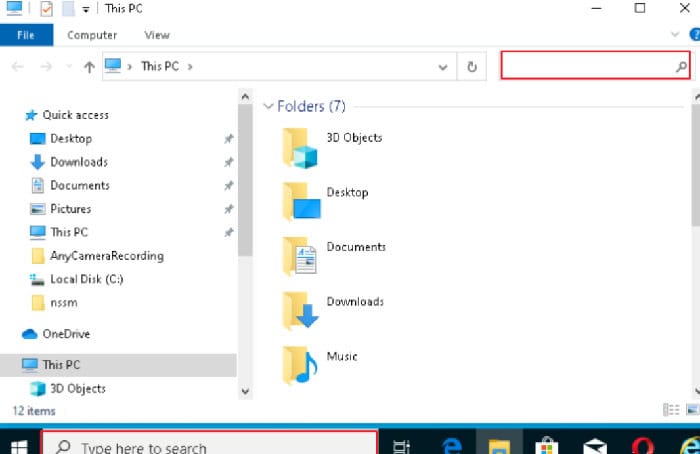The image size is (700, 454).
Task: Click pin icon next to Desktop
Action: tap(229, 139)
